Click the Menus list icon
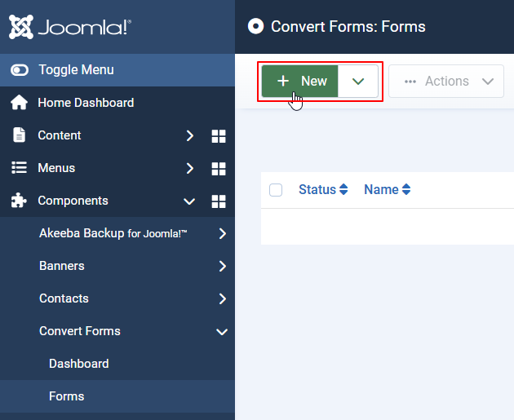The height and width of the screenshot is (420, 514). tap(19, 168)
